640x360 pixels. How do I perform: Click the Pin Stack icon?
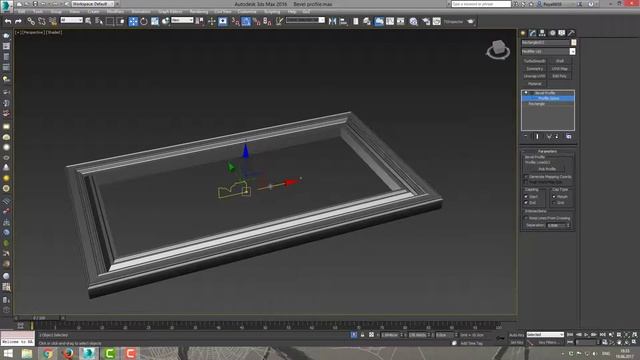[x=526, y=136]
